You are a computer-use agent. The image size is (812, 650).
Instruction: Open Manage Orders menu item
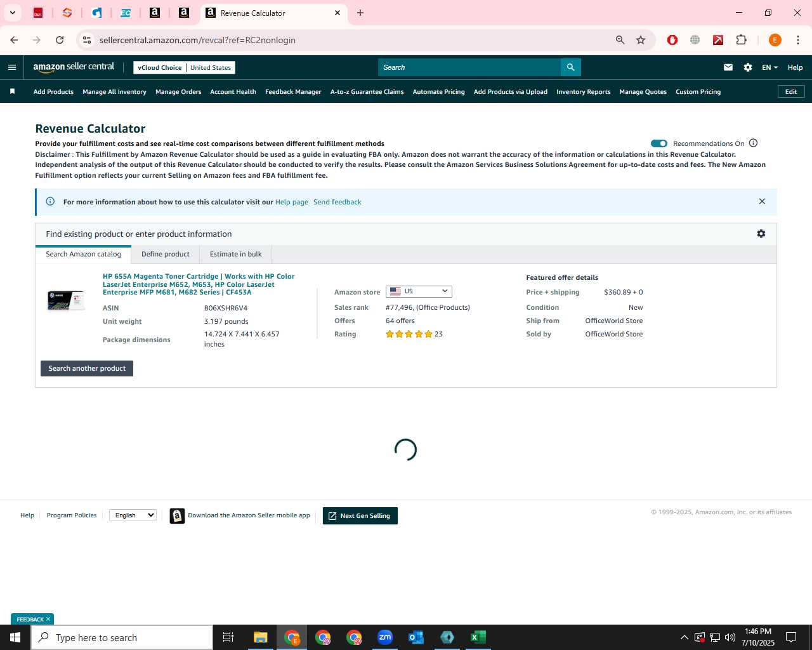tap(178, 92)
